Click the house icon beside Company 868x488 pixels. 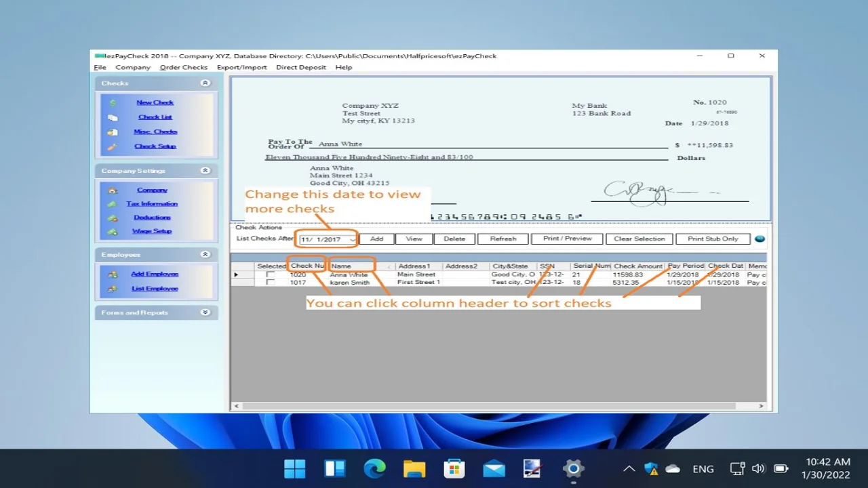tap(113, 190)
